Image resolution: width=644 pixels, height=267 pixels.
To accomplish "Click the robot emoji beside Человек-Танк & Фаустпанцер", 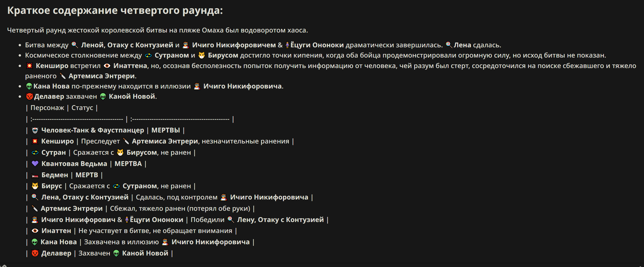I will point(35,130).
